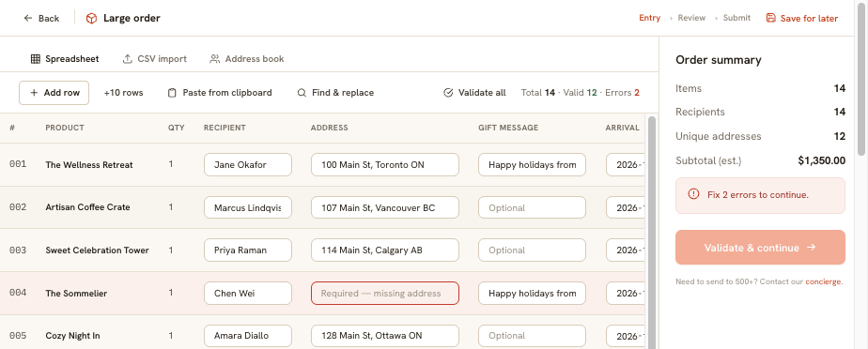Edit recipient Jane Okafor field
The image size is (868, 349).
pos(248,165)
